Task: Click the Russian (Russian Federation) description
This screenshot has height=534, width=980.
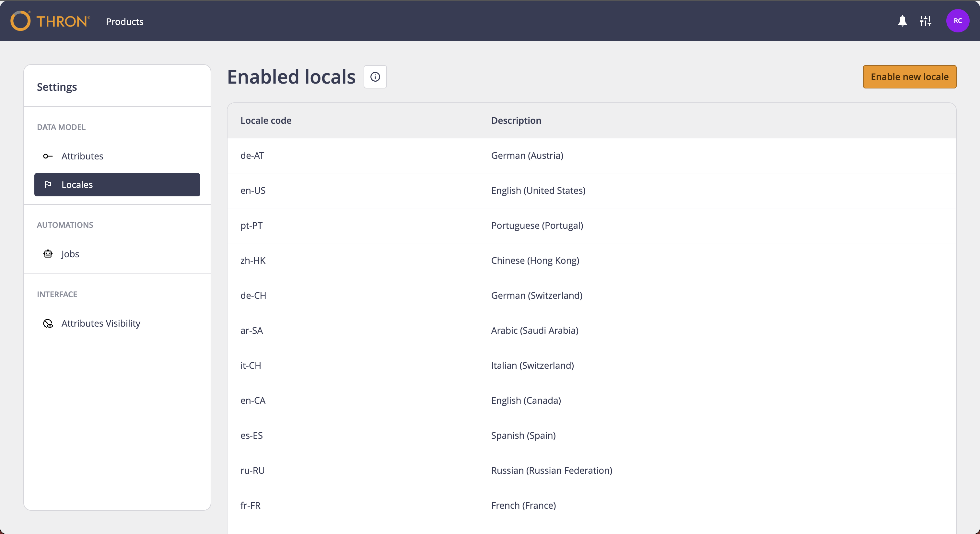Action: click(552, 470)
